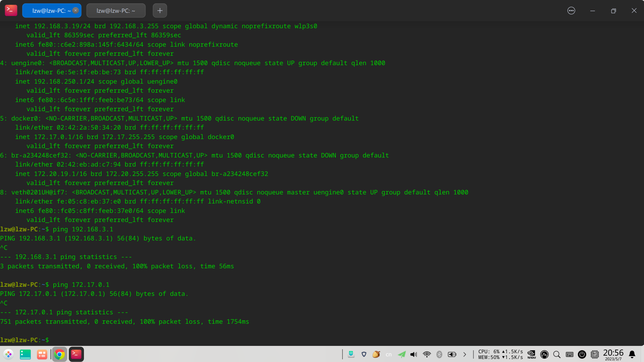This screenshot has height=362, width=644.
Task: Open the multitasking view dock icon
Action: tap(42, 354)
